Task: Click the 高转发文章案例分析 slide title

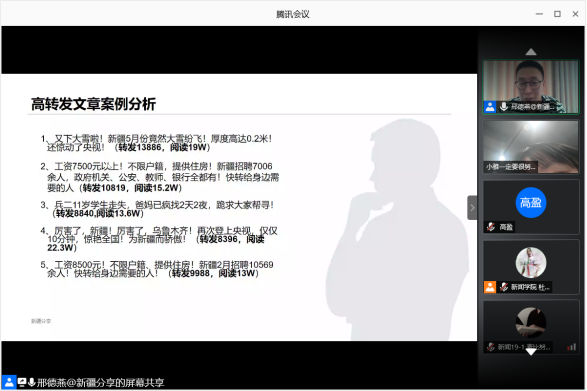Action: click(93, 104)
